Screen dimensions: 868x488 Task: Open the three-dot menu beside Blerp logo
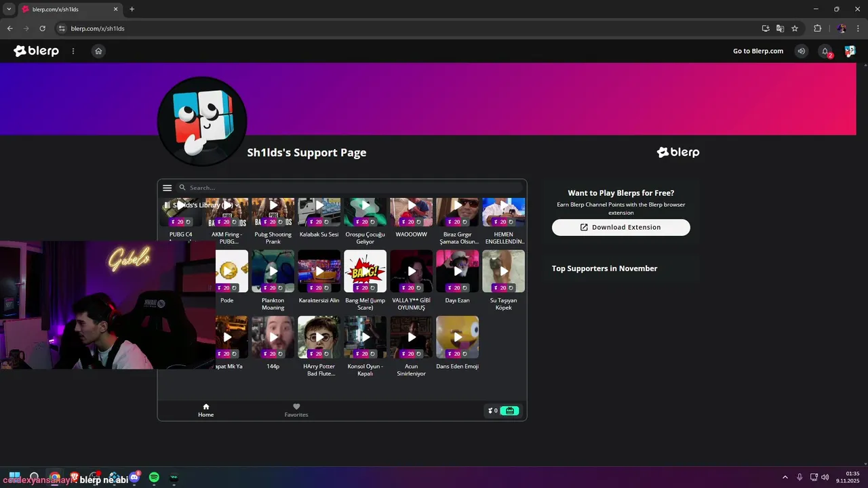point(73,51)
